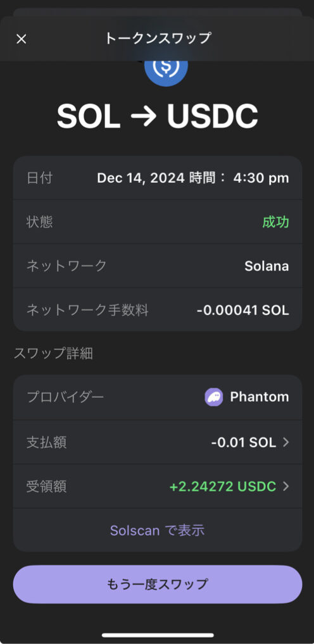The image size is (314, 644).
Task: Tap the Solana network value
Action: tap(267, 266)
